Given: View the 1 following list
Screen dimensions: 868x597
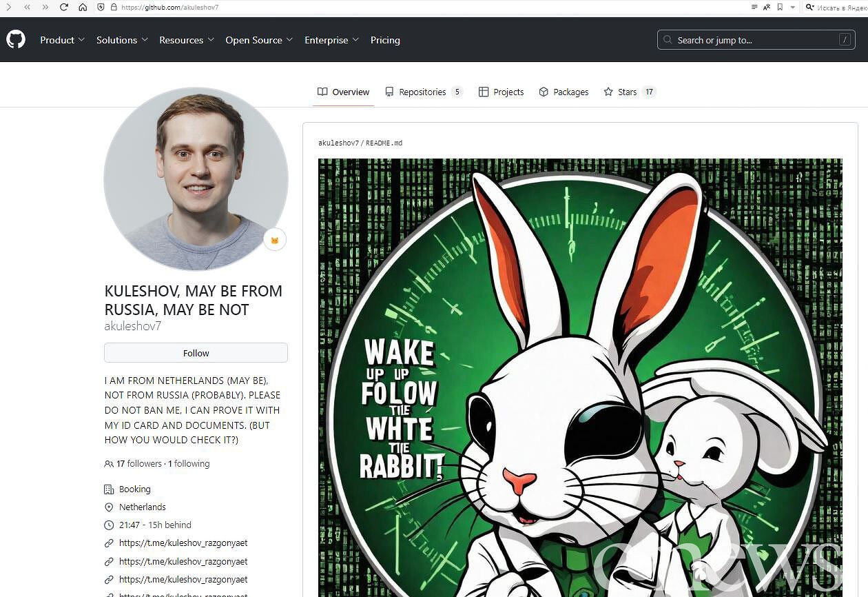Looking at the screenshot, I should tap(189, 464).
